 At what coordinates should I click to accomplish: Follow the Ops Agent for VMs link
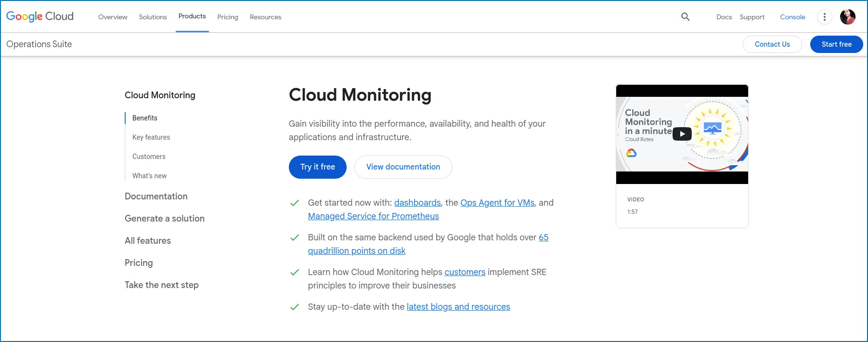tap(497, 203)
